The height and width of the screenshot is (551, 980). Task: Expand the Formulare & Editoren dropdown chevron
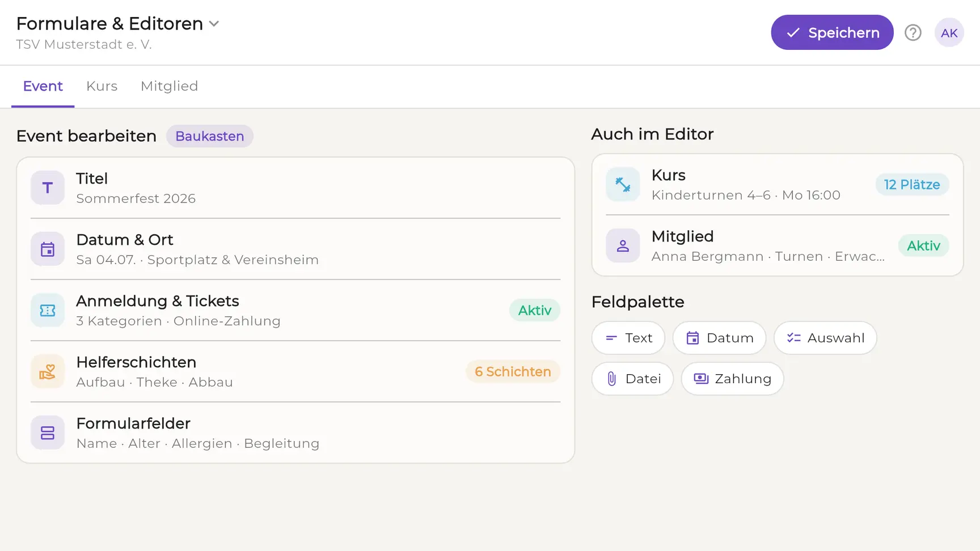[x=214, y=24]
